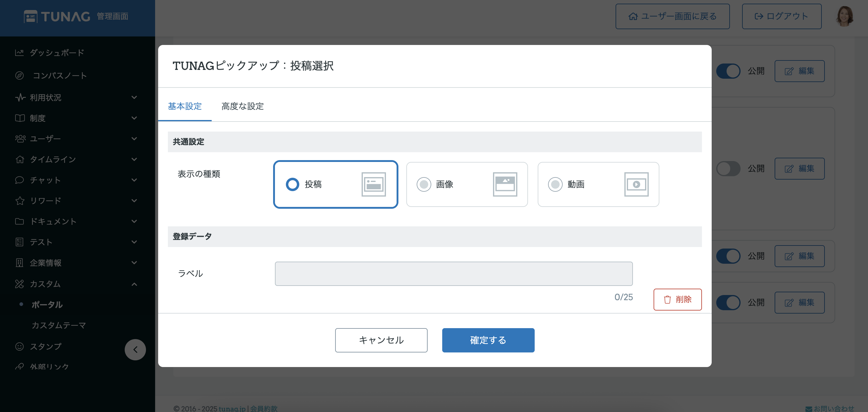This screenshot has width=868, height=412.
Task: Click the リワード star icon
Action: [x=20, y=201]
